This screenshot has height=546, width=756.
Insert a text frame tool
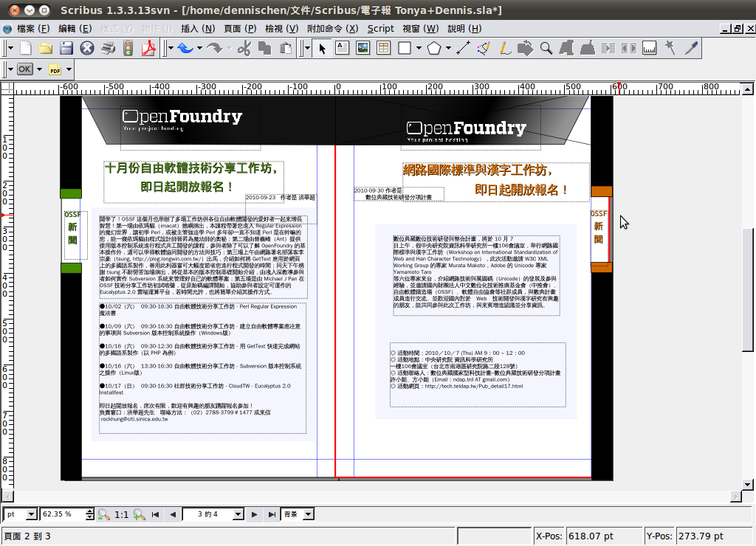[343, 48]
